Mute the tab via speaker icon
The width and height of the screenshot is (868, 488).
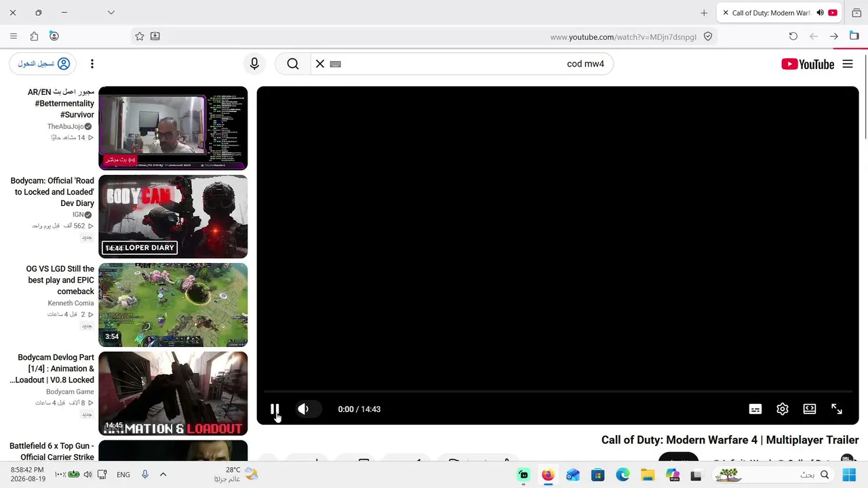[820, 13]
